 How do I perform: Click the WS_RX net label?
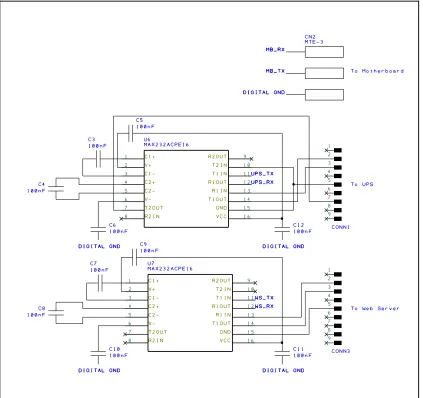(x=264, y=306)
